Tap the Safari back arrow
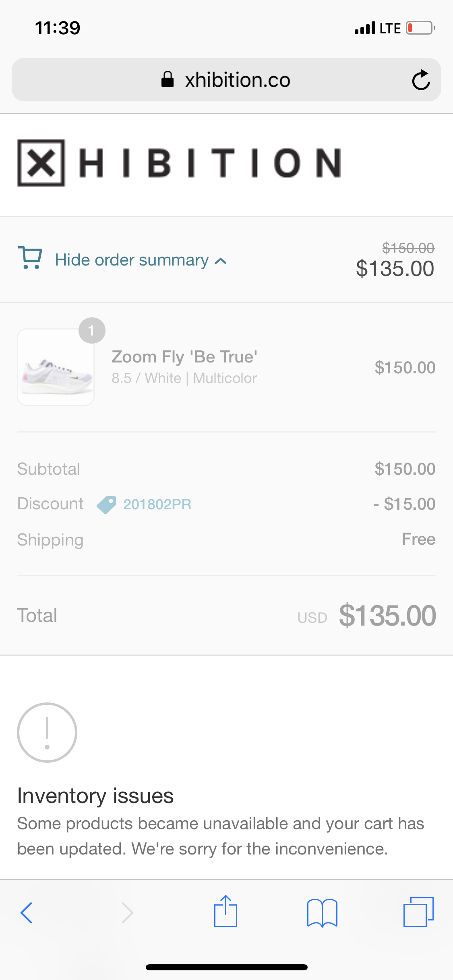Image resolution: width=453 pixels, height=980 pixels. 27,912
